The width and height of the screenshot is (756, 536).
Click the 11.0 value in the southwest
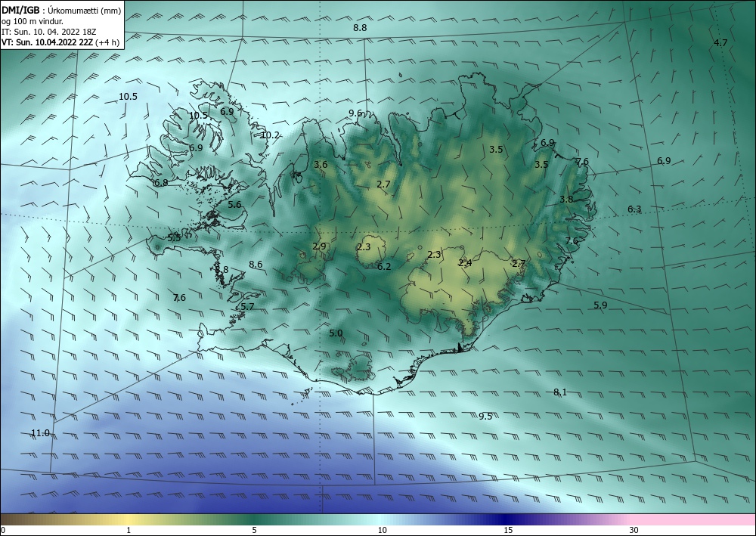[x=40, y=433]
